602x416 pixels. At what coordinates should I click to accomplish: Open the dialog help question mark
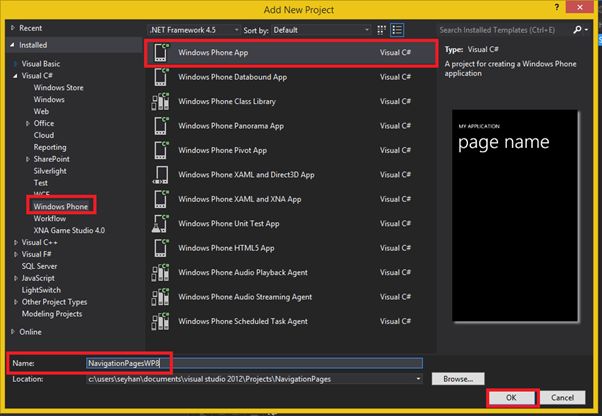coord(557,7)
